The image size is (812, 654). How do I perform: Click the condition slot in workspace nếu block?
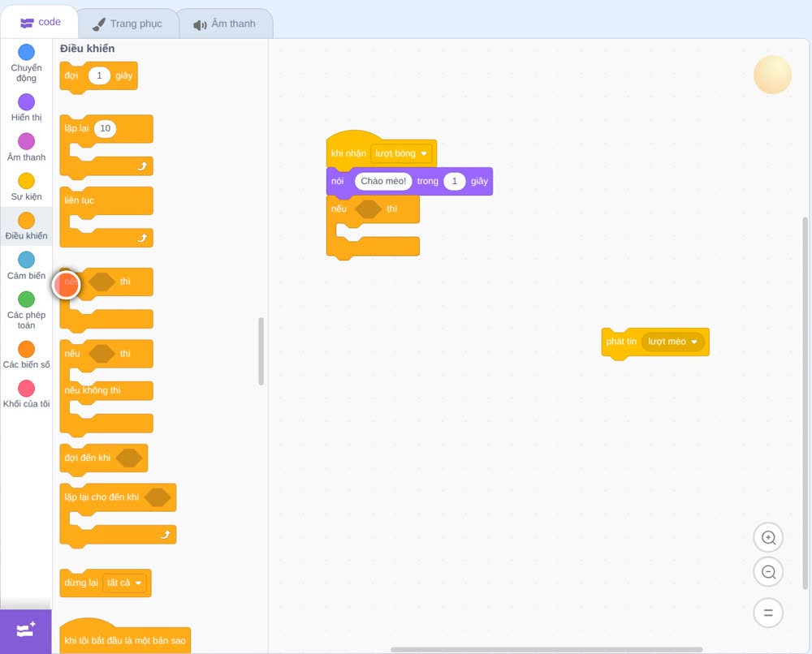(x=368, y=209)
